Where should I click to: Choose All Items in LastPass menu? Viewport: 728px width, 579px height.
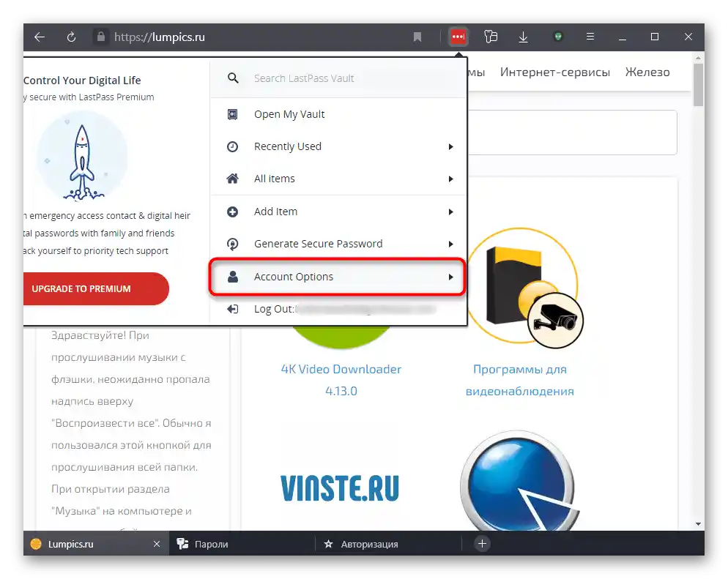coord(338,179)
